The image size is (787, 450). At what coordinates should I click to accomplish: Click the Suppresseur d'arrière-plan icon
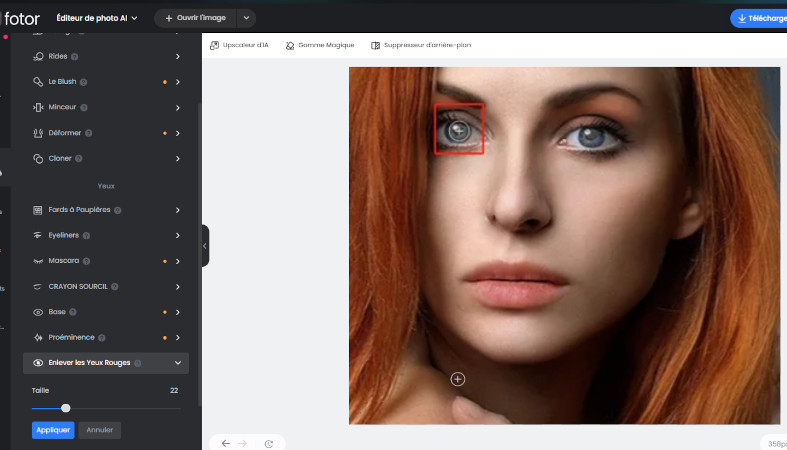pyautogui.click(x=375, y=46)
